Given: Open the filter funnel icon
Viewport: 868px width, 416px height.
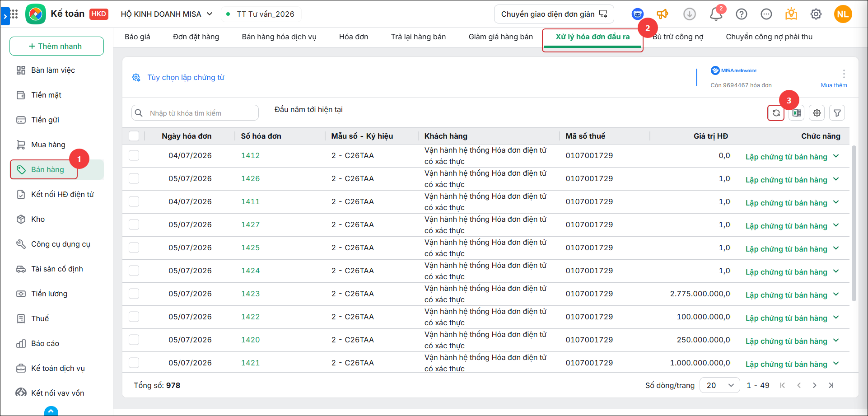Looking at the screenshot, I should (837, 113).
